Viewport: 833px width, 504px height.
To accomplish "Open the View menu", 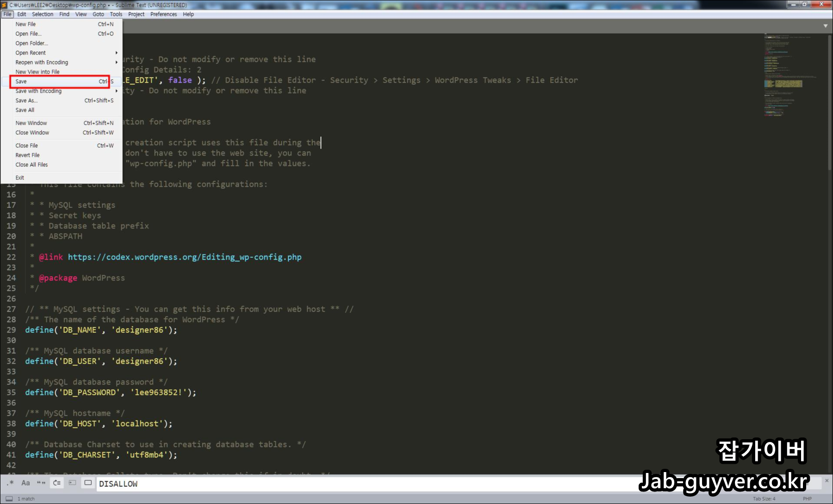I will point(81,14).
